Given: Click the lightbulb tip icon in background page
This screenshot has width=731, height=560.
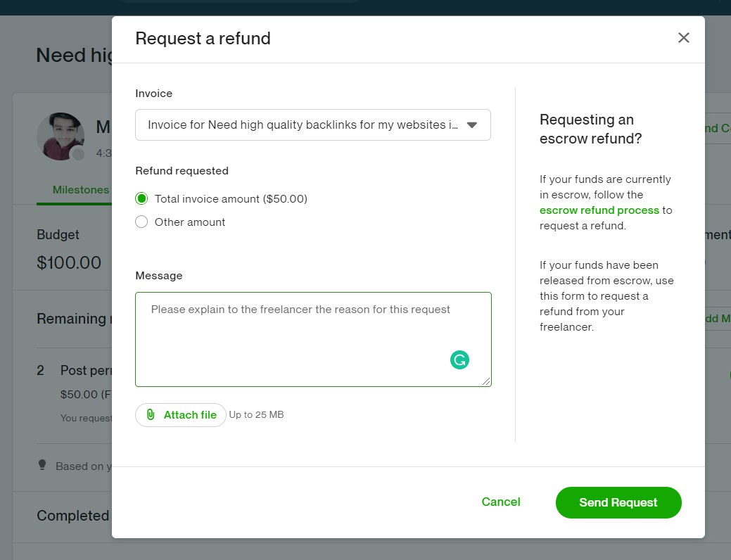Looking at the screenshot, I should [x=42, y=465].
